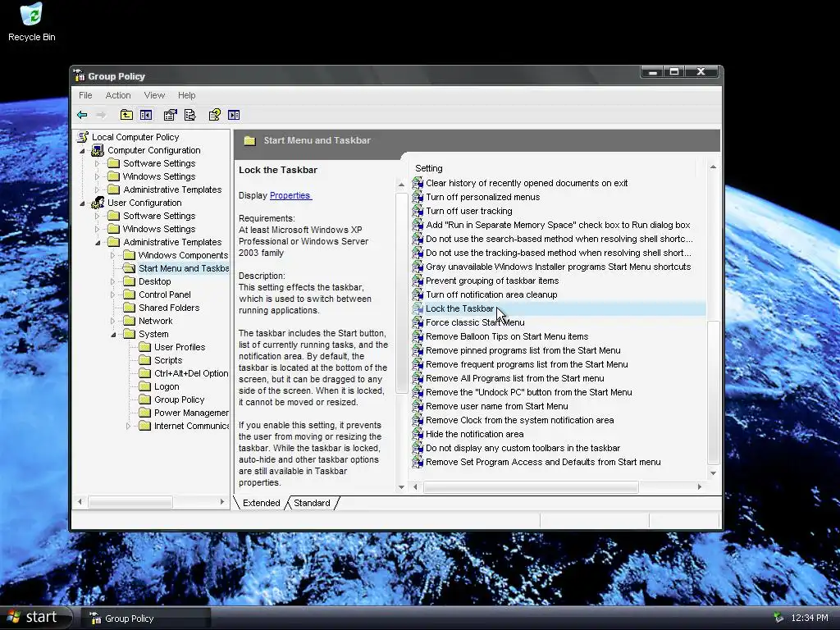The height and width of the screenshot is (630, 840).
Task: Select the Shared Folders tree item
Action: 169,308
